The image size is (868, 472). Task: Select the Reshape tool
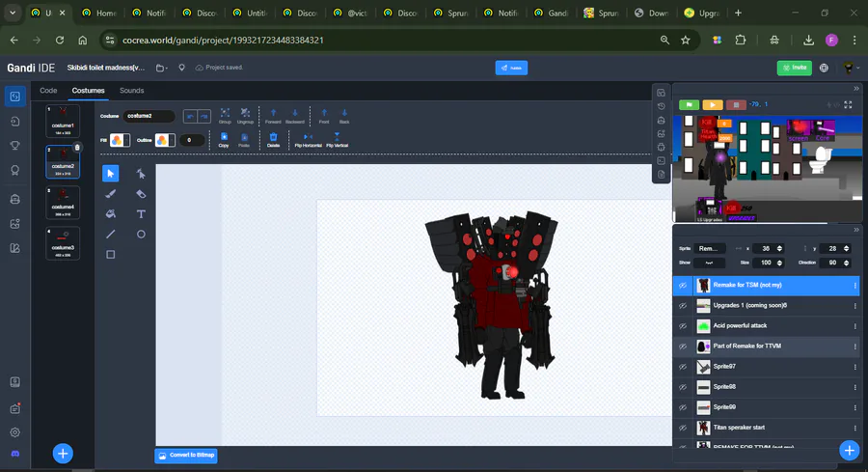[x=141, y=174]
